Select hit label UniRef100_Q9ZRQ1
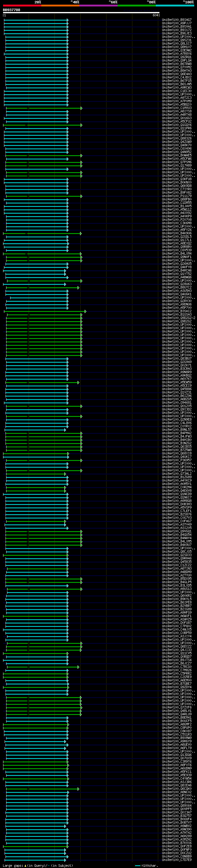Screen dimensions: 197x868 [177, 57]
